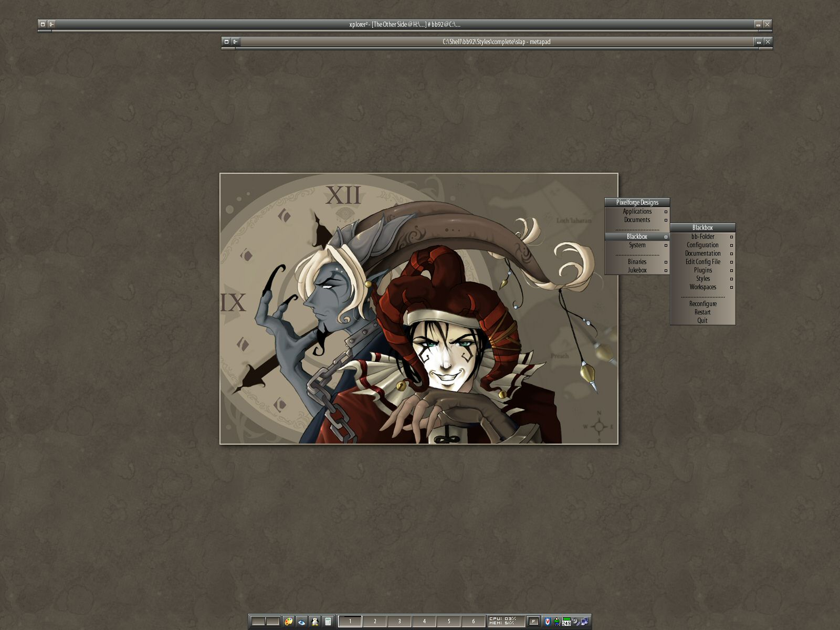Focus the metapad title showing slap path
The image size is (840, 630).
click(x=496, y=41)
